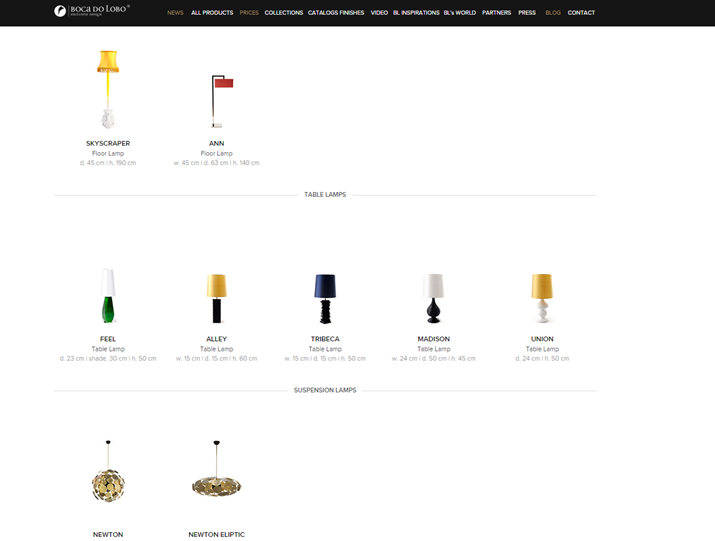Click 'Table Lamp' label under Tribeca
This screenshot has width=715, height=541.
pos(325,349)
